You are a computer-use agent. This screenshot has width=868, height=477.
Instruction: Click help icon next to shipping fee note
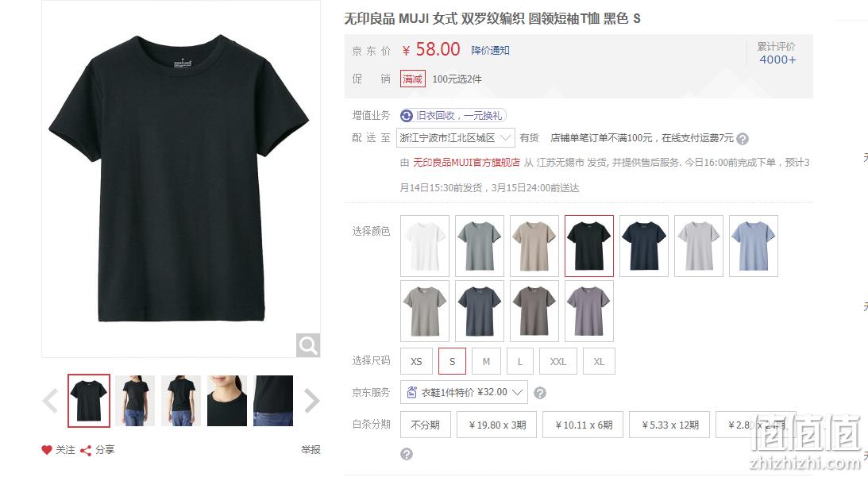click(743, 139)
